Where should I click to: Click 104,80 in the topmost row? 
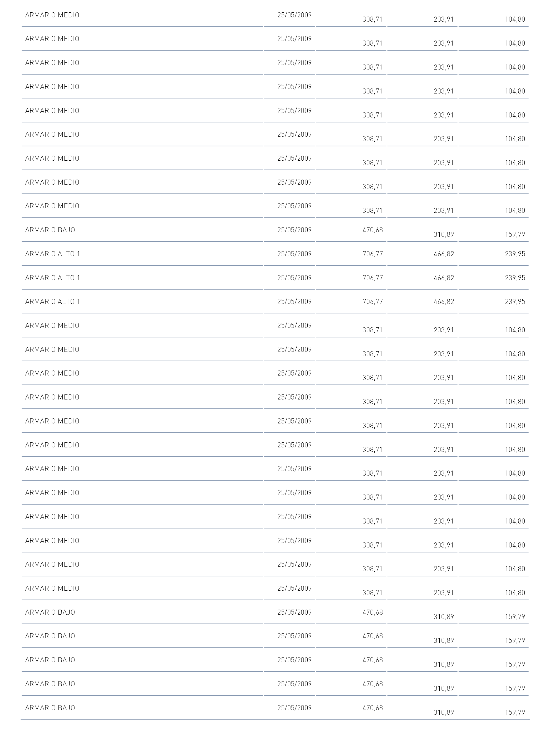tap(515, 19)
